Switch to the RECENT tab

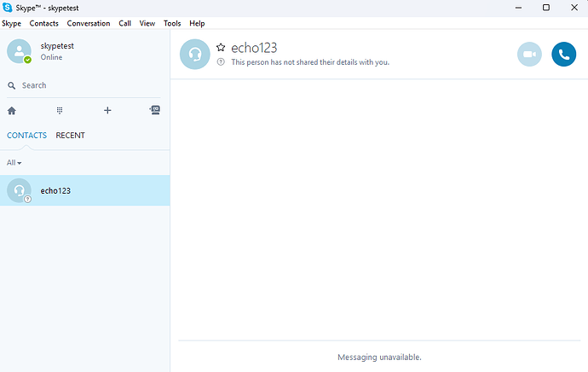pos(70,135)
